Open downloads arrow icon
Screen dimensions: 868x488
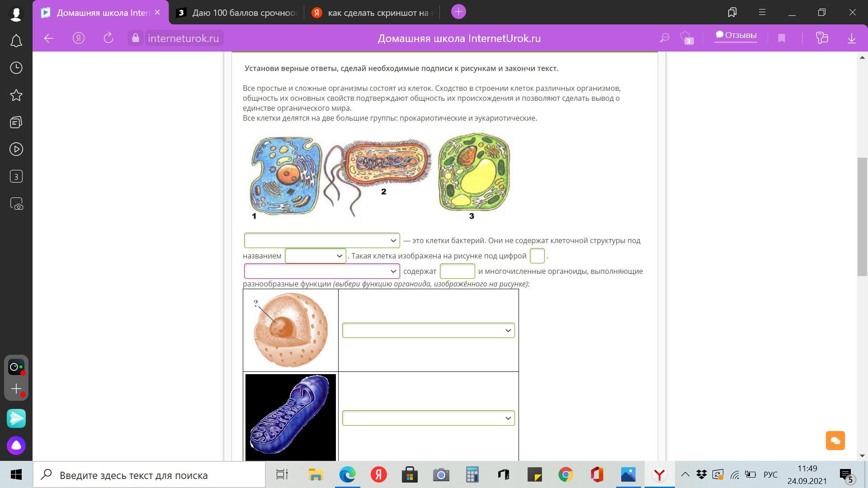point(851,38)
